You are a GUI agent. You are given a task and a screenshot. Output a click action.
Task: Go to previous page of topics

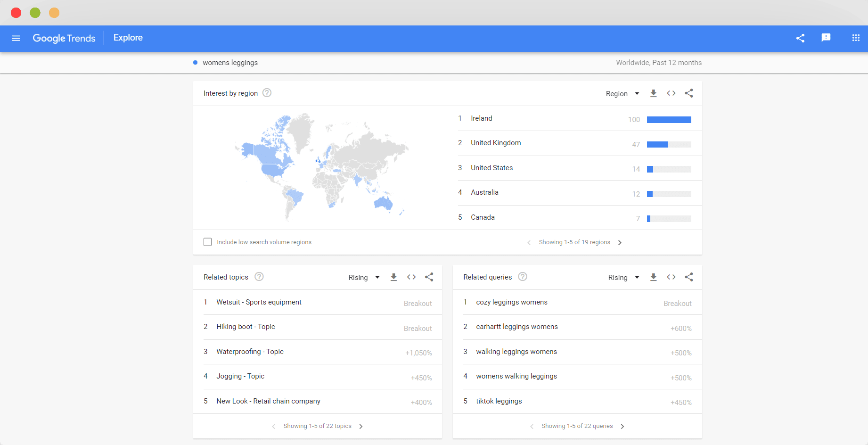point(274,426)
